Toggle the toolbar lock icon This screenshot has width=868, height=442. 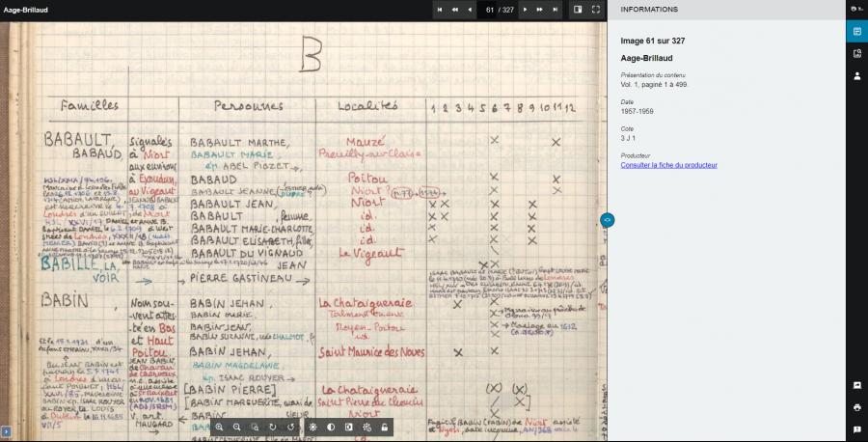384,428
